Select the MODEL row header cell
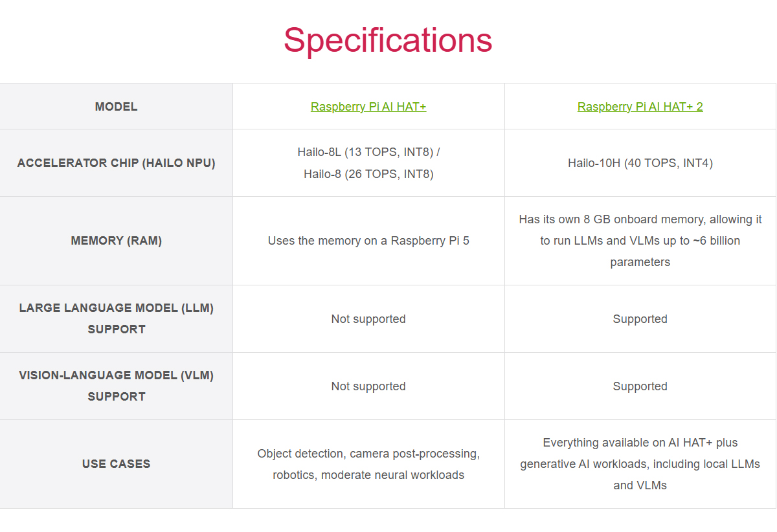Image resolution: width=777 pixels, height=532 pixels. pos(117,107)
